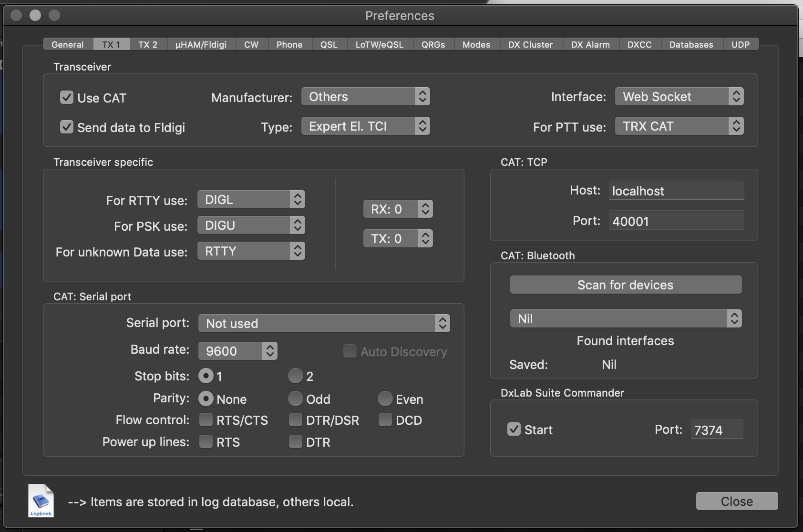The height and width of the screenshot is (532, 803).
Task: Check RTS/CTS flow control option
Action: [x=206, y=420]
